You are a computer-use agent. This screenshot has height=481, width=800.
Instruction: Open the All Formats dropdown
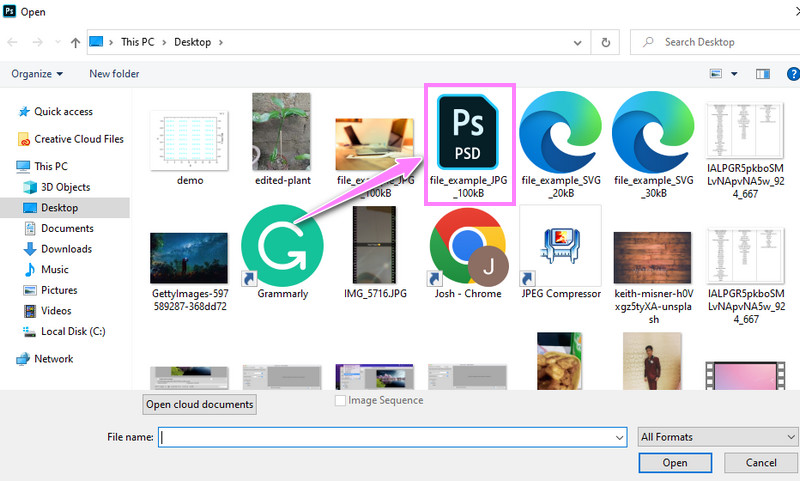pos(717,436)
